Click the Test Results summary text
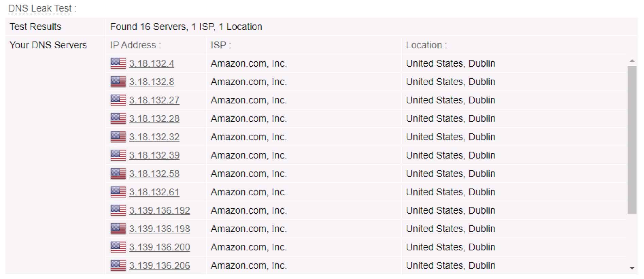The height and width of the screenshot is (279, 644). coord(186,27)
